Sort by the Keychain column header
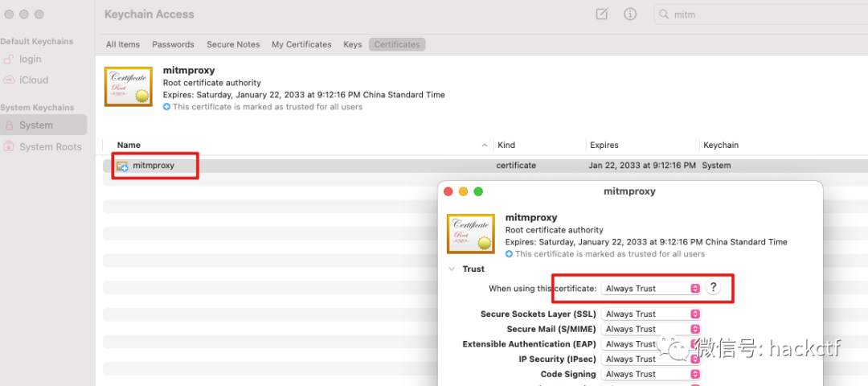This screenshot has height=386, width=868. coord(721,145)
